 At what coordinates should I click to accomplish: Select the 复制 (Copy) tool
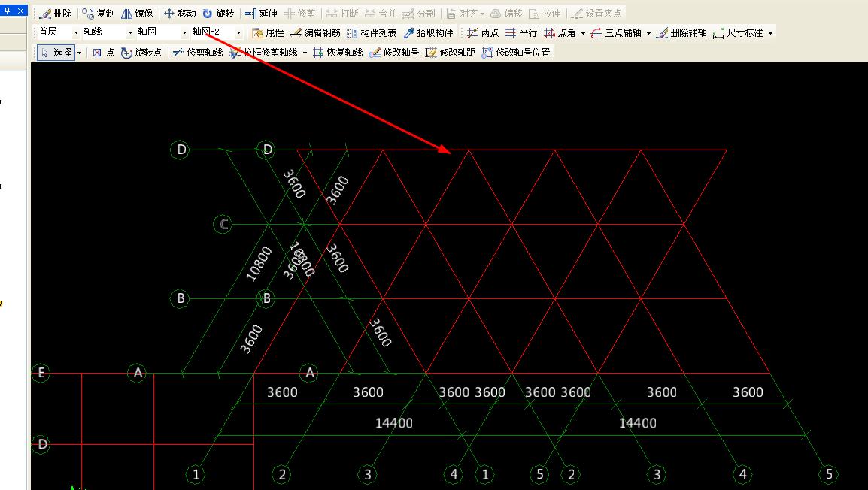click(x=99, y=13)
